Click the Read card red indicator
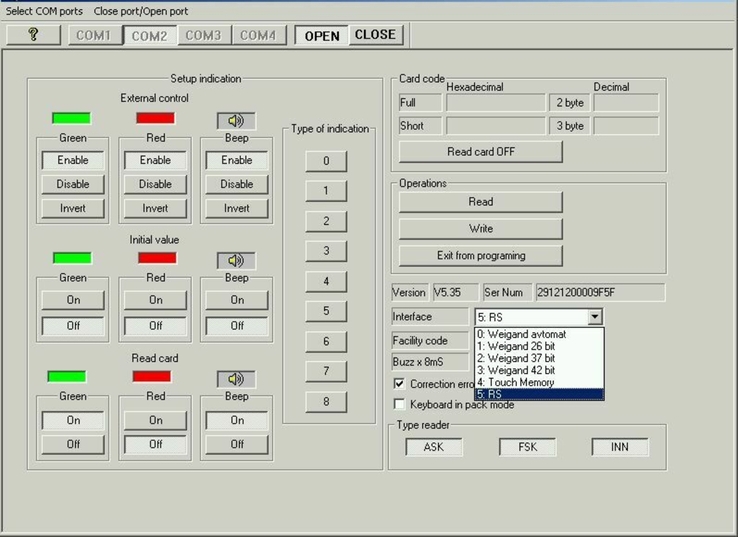The width and height of the screenshot is (738, 537). click(x=152, y=377)
